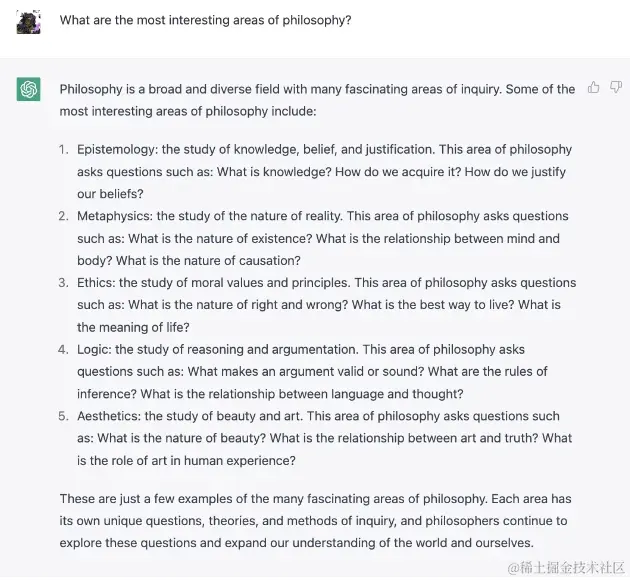
Task: Click the question What is knowledge
Action: click(274, 172)
